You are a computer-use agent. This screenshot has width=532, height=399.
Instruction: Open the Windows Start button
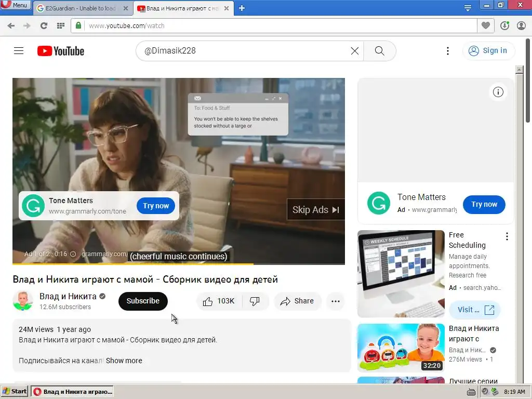click(x=14, y=392)
